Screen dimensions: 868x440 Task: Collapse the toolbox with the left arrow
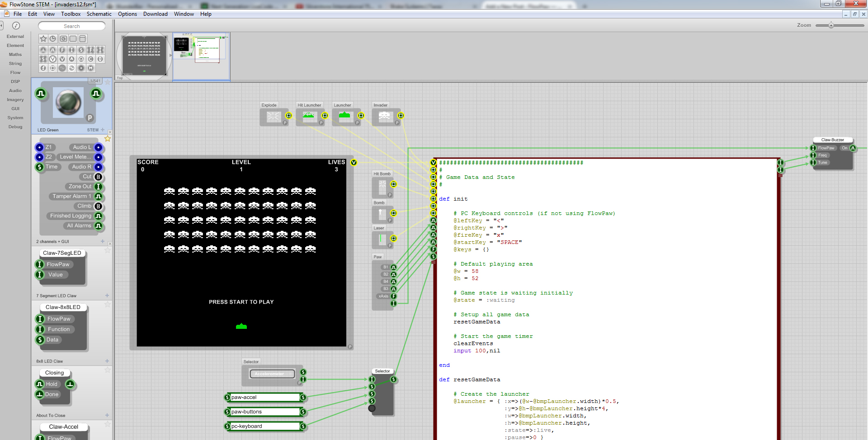point(1,26)
